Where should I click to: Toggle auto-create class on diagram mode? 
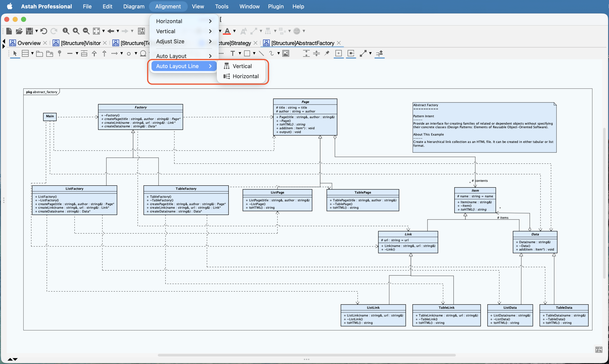pos(339,53)
